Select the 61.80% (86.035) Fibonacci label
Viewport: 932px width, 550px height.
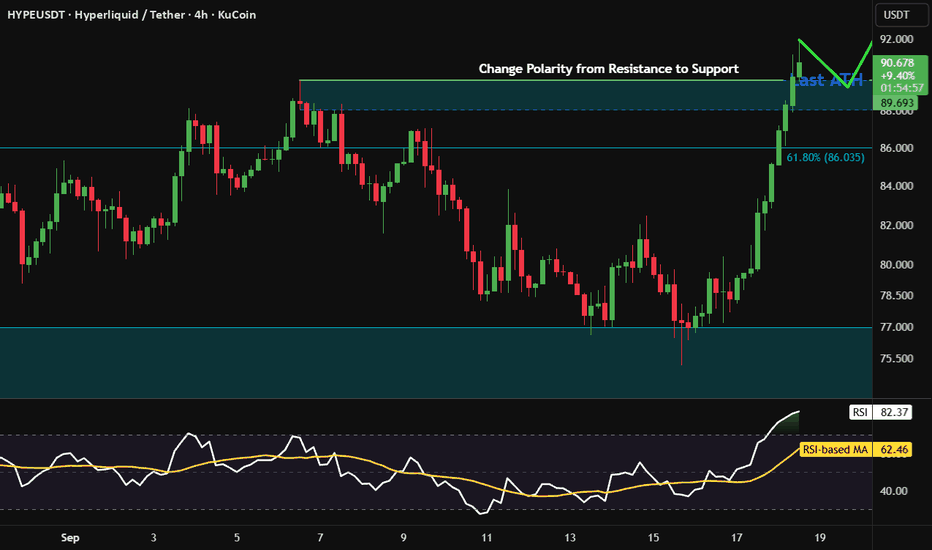coord(825,158)
